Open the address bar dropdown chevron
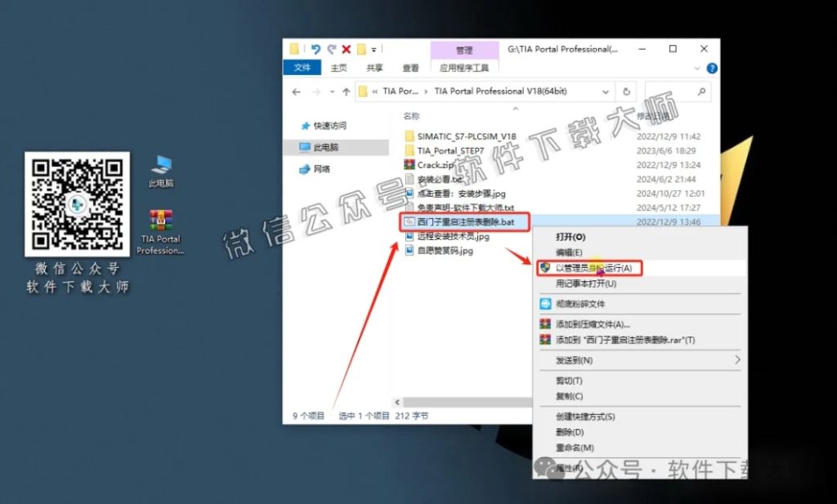This screenshot has width=837, height=504. click(606, 91)
